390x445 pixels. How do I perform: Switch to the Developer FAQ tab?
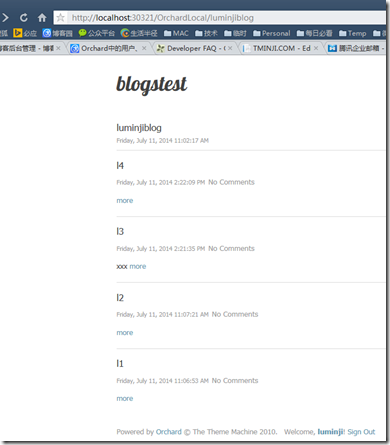(196, 48)
